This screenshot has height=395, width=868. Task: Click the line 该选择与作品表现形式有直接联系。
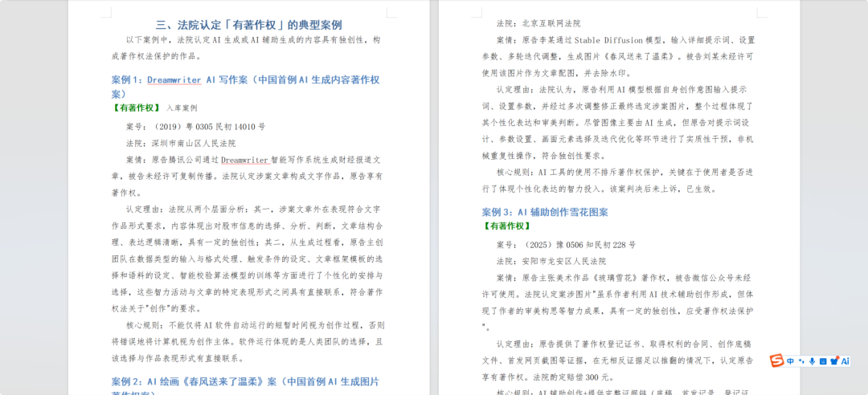click(178, 358)
